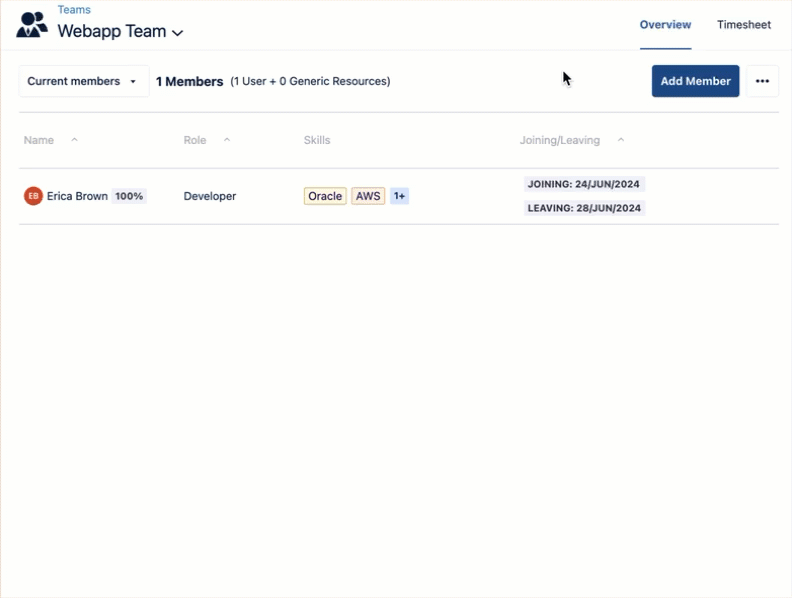Image resolution: width=792 pixels, height=598 pixels.
Task: Sort by Joining/Leaving column arrow
Action: pyautogui.click(x=621, y=140)
